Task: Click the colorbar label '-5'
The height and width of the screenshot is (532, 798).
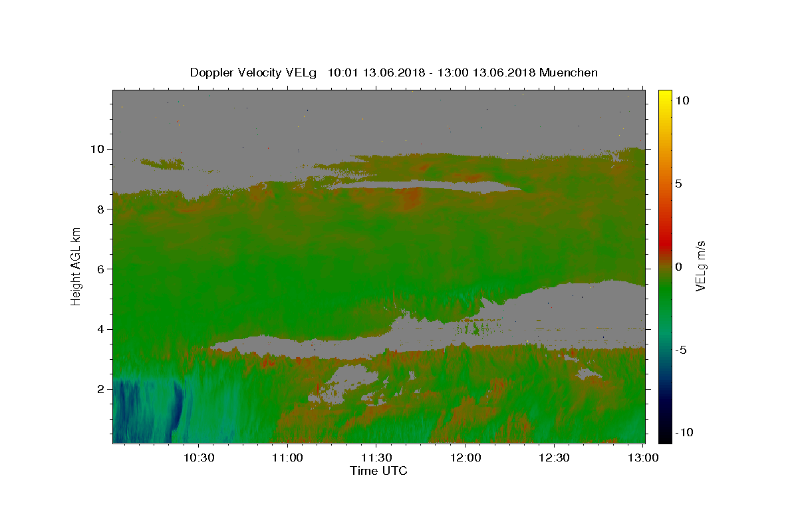Action: 681,350
